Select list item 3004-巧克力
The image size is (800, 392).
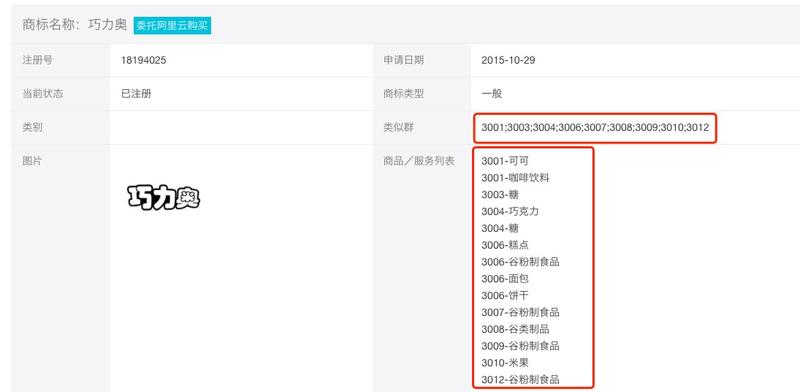(x=510, y=212)
